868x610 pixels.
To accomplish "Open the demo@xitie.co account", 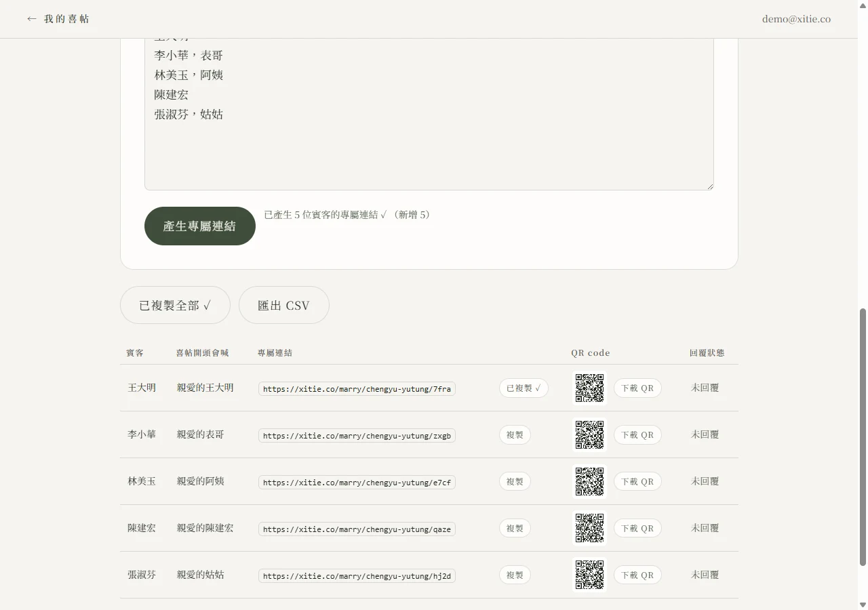I will click(x=796, y=19).
